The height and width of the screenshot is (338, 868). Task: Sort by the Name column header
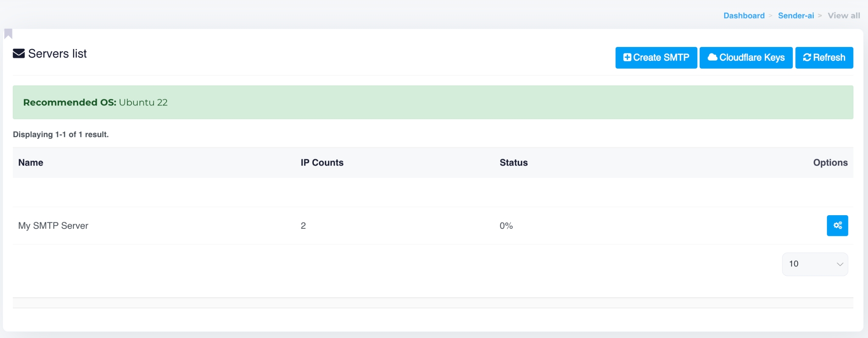(31, 163)
